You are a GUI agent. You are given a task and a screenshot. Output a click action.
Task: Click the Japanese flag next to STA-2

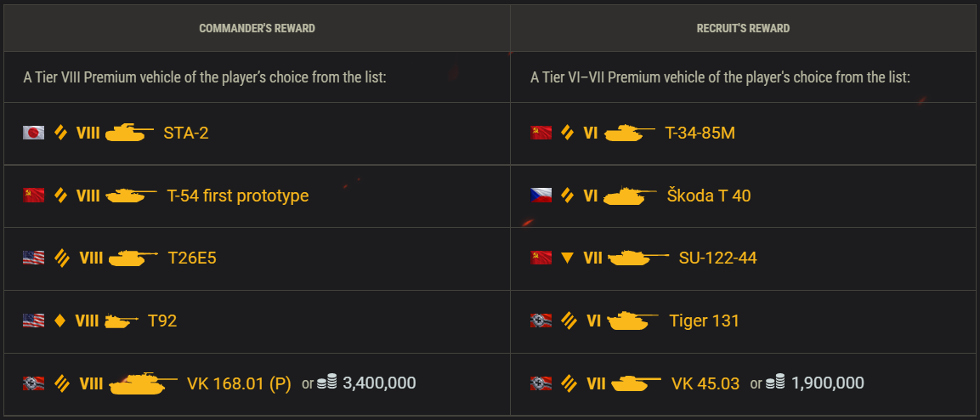(x=34, y=133)
